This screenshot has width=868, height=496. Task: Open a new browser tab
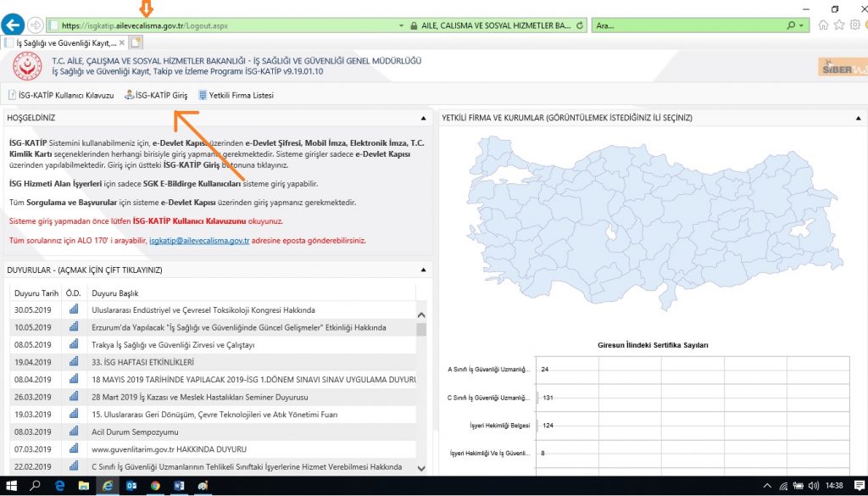(x=136, y=42)
